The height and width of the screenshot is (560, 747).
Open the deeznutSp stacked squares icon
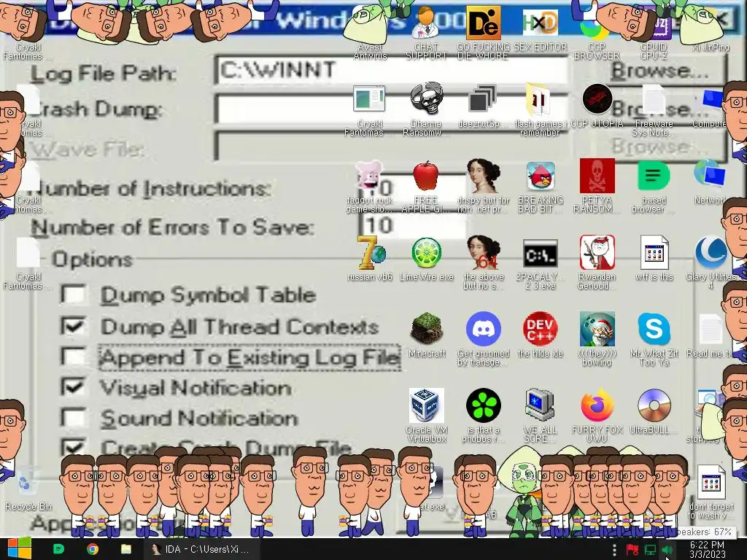click(x=482, y=100)
